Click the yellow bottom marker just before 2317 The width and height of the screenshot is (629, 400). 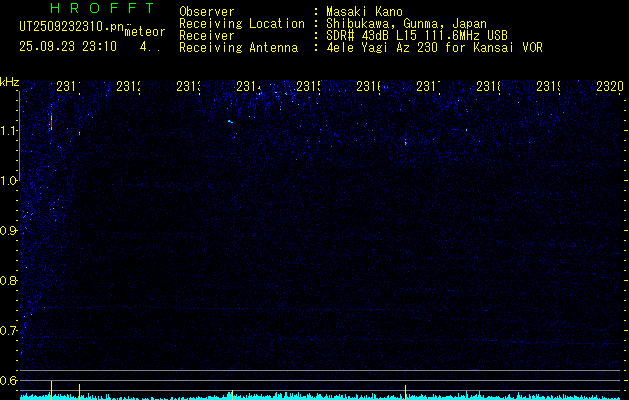tap(406, 392)
